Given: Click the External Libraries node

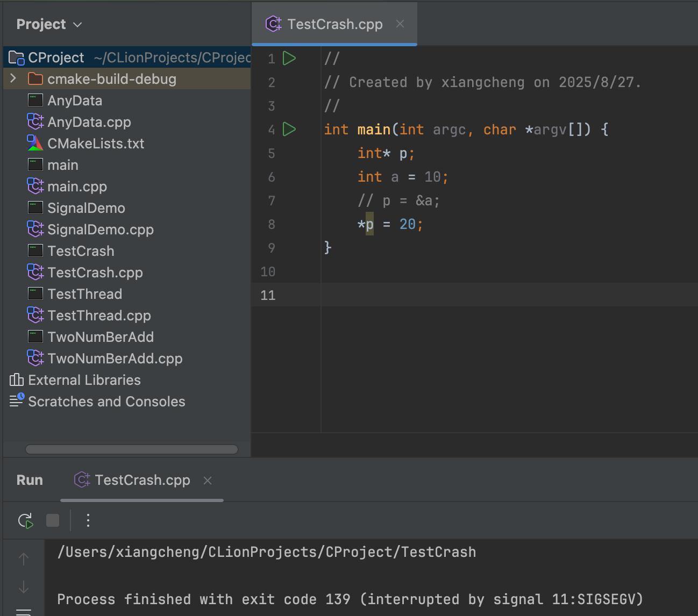Looking at the screenshot, I should click(84, 380).
